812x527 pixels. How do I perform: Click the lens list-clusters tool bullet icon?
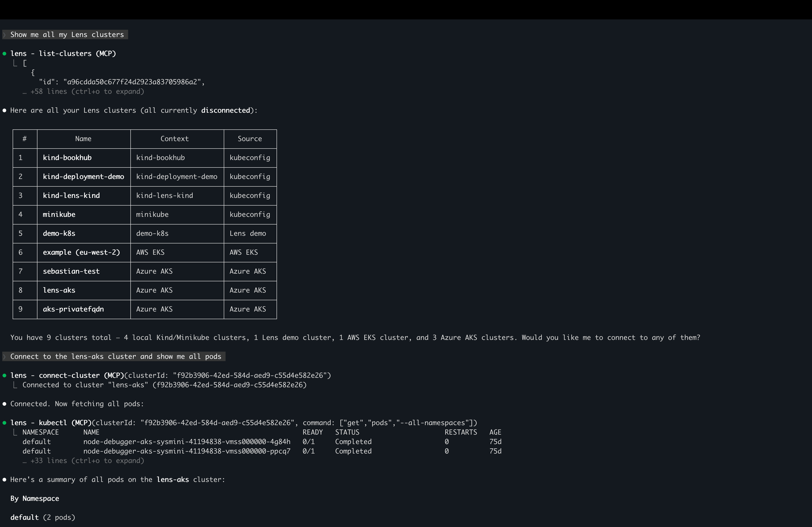pos(5,53)
